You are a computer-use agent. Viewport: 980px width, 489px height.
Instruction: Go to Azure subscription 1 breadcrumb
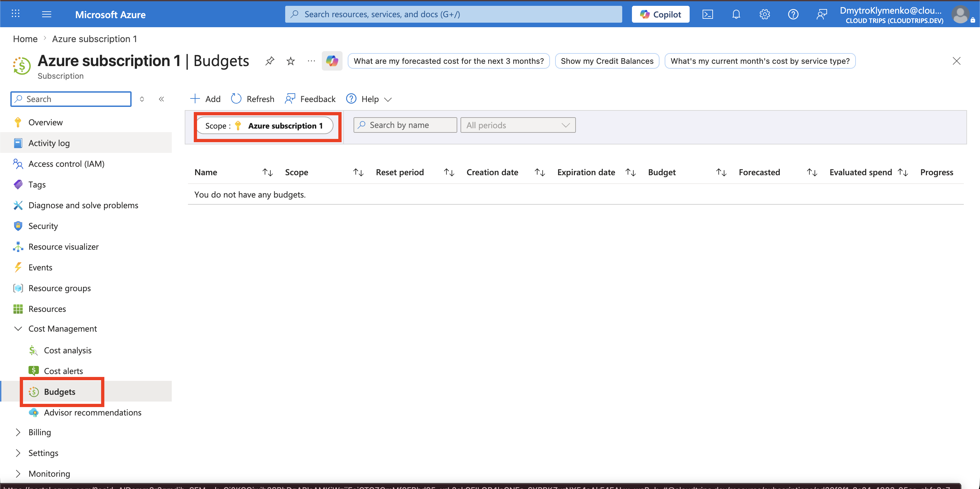click(x=94, y=39)
